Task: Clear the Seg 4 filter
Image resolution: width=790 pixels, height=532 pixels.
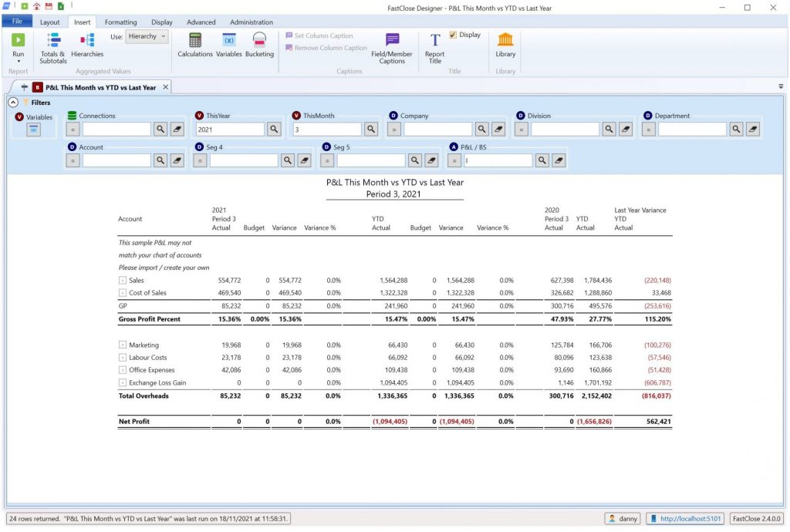Action: pyautogui.click(x=304, y=160)
